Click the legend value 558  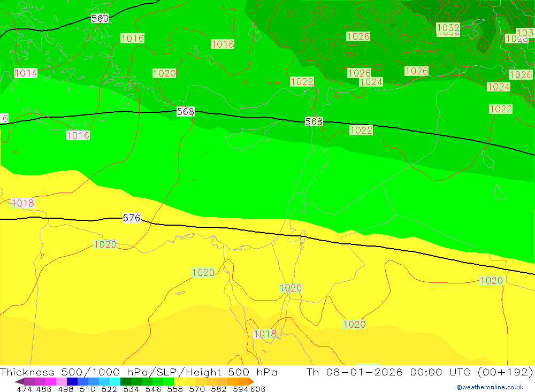pos(175,389)
